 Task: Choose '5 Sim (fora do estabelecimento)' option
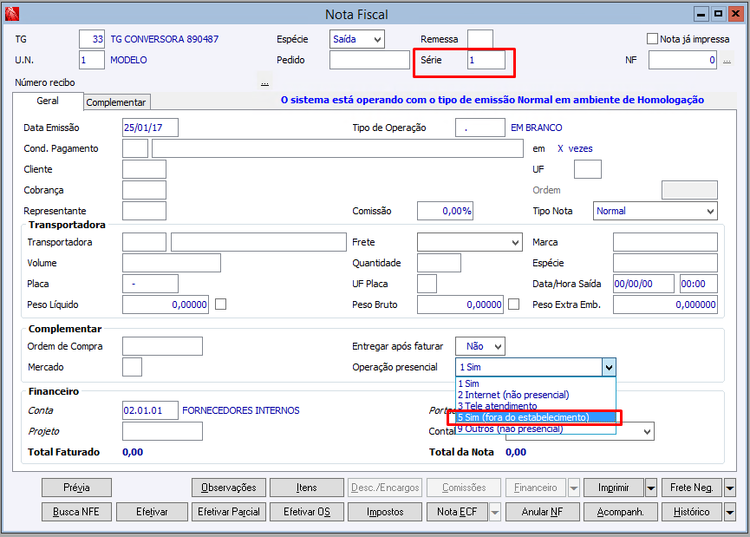(x=536, y=417)
